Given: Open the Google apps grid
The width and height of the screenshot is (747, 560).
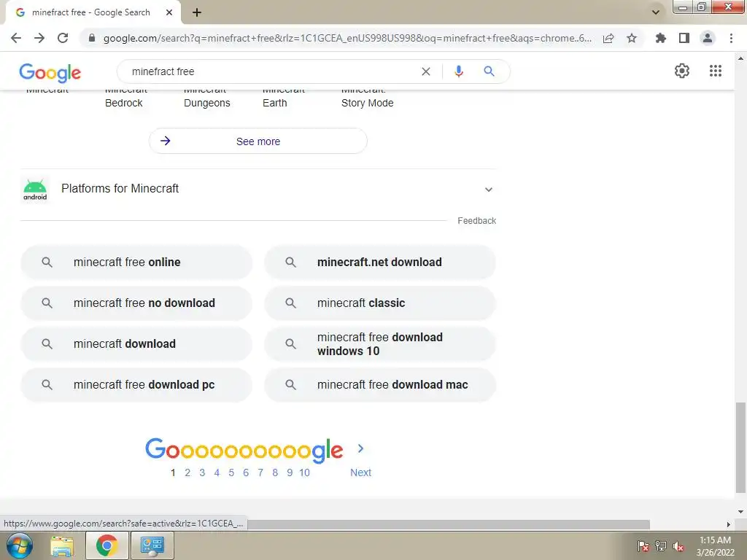Looking at the screenshot, I should point(716,71).
